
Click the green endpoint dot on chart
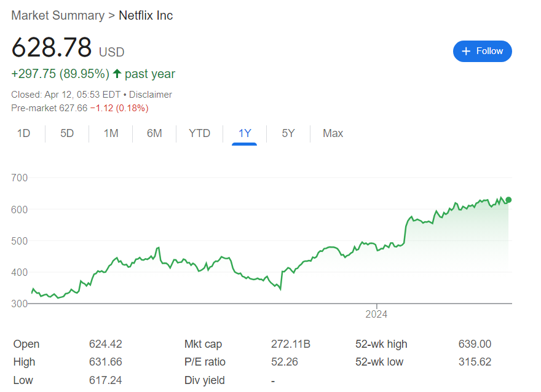[x=508, y=200]
